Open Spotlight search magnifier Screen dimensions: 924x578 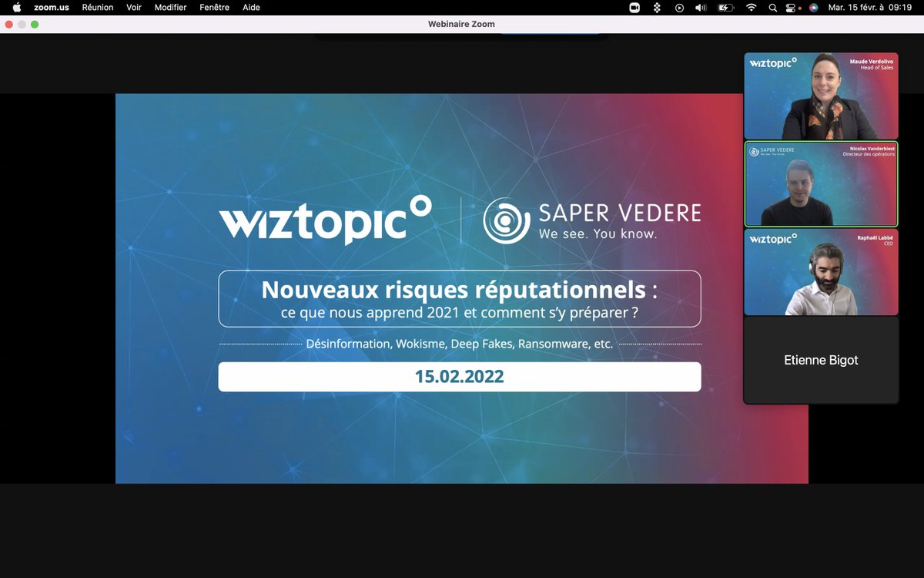772,7
